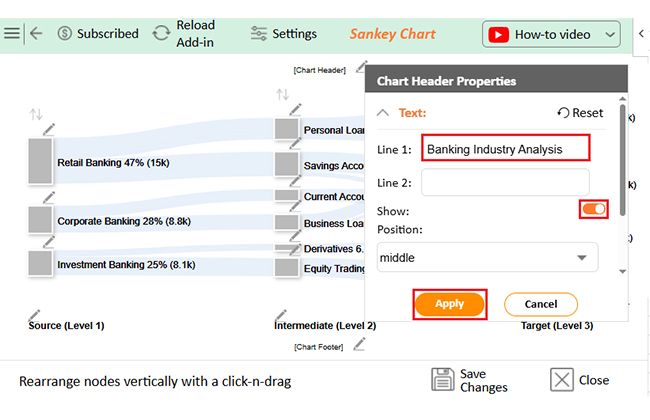The image size is (650, 420).
Task: Click the Sankey Chart title tab
Action: (392, 33)
